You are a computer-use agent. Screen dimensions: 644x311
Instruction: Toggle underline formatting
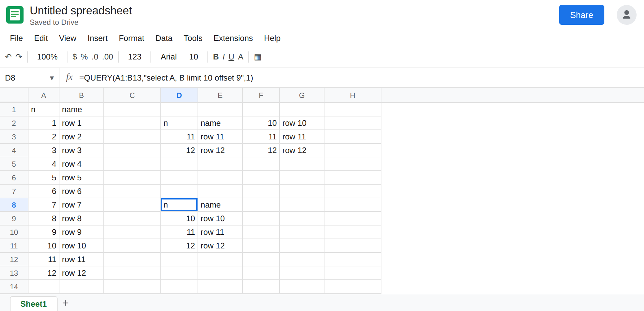231,57
